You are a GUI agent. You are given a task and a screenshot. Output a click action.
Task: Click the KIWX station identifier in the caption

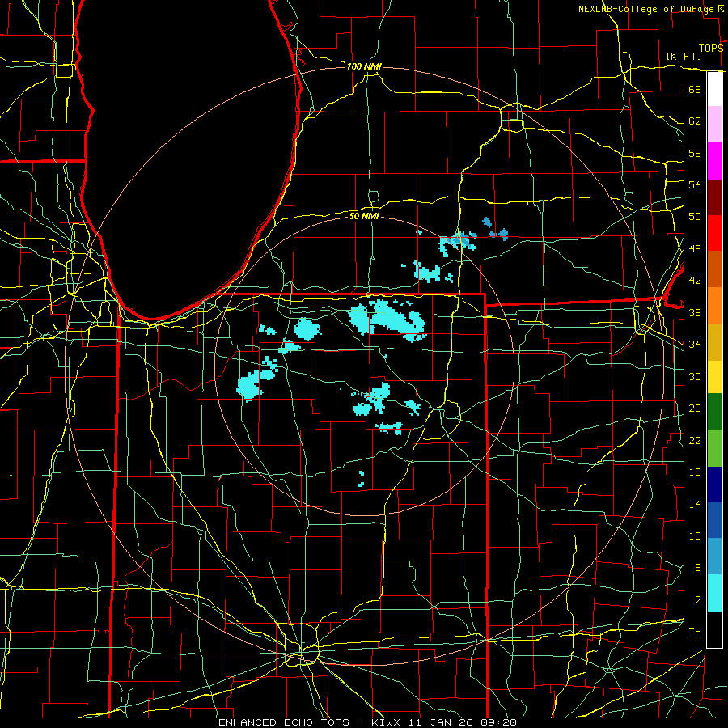[x=387, y=722]
